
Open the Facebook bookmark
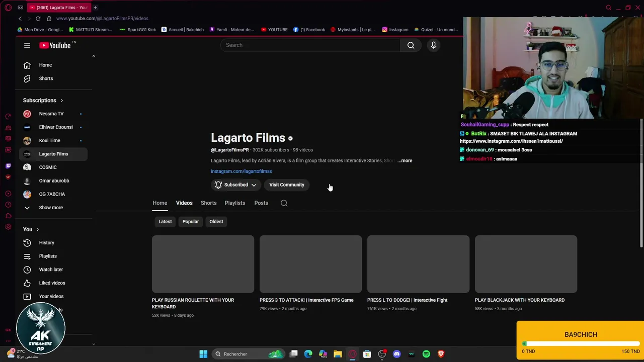click(x=309, y=30)
